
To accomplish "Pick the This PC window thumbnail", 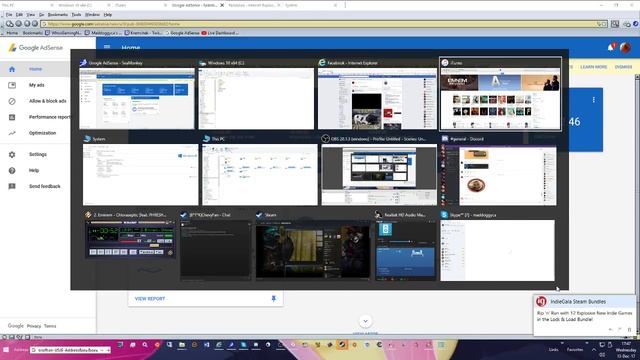I will (260, 174).
